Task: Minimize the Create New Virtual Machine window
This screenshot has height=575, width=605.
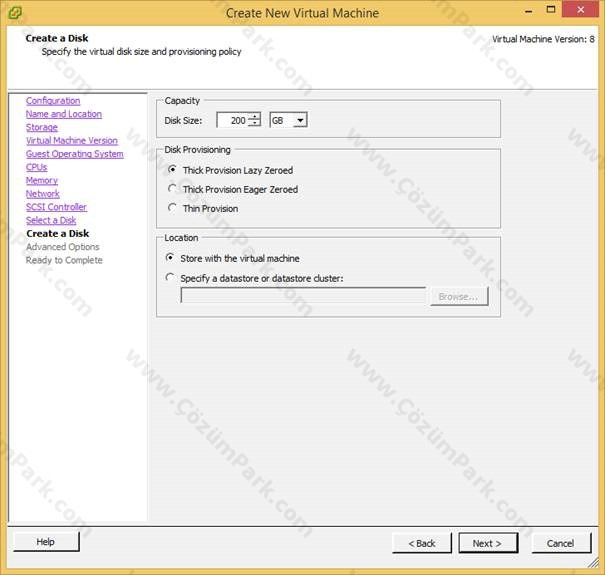Action: [529, 11]
